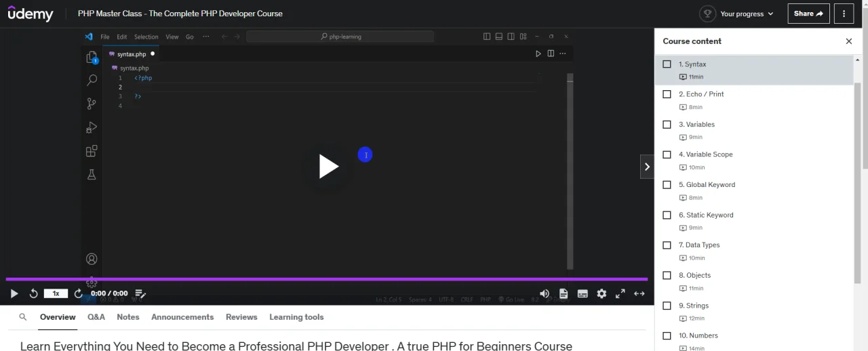Screen dimensions: 868x351
Task: Change playback speed from 1x
Action: [56, 293]
